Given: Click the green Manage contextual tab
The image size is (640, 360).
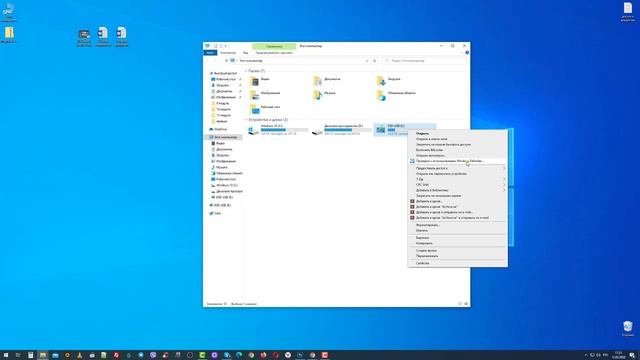Looking at the screenshot, I should click(x=274, y=46).
